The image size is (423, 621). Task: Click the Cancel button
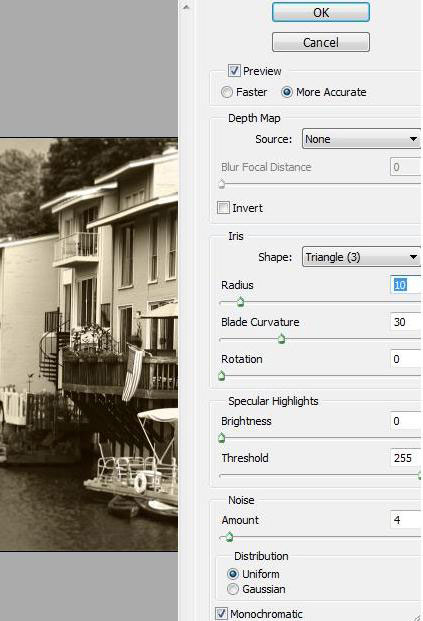(320, 42)
